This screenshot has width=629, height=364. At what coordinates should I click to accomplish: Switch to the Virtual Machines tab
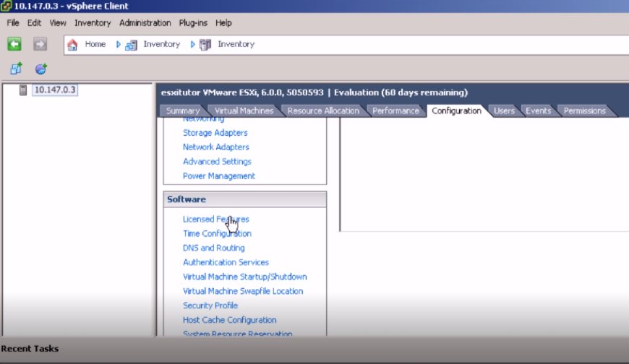(244, 110)
